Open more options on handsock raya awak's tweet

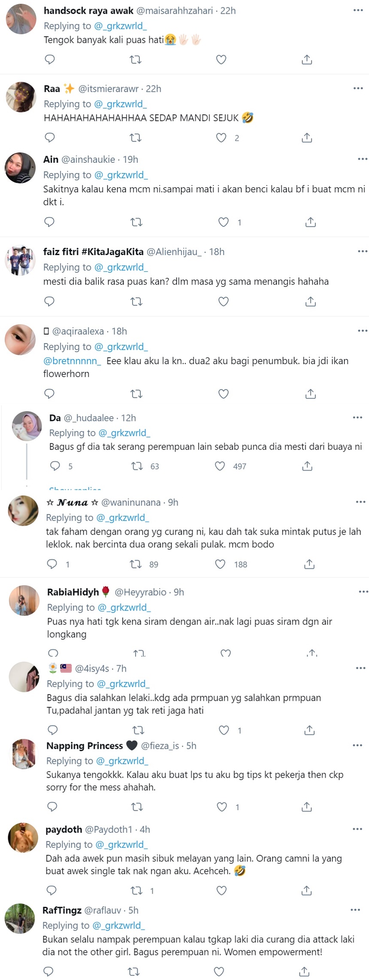(x=358, y=10)
